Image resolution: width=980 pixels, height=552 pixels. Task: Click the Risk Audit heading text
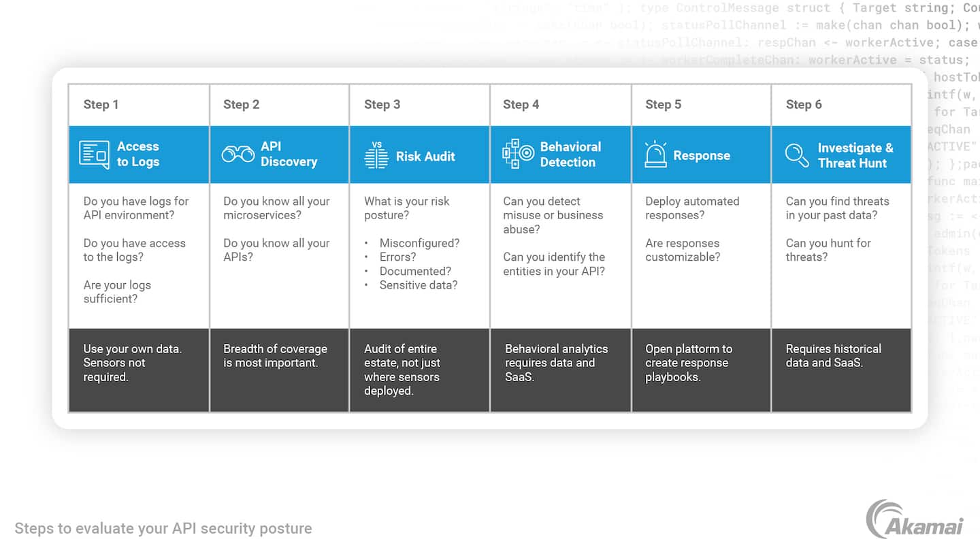425,156
